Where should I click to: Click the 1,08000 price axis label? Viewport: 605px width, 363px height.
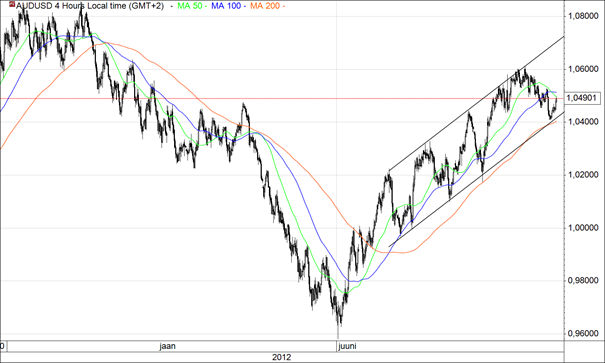[583, 16]
